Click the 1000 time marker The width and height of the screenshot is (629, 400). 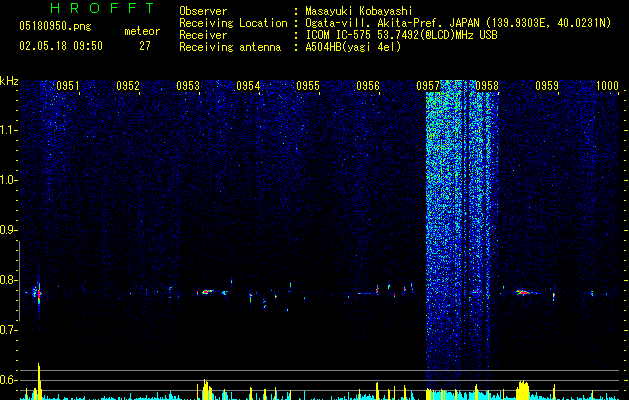(607, 86)
